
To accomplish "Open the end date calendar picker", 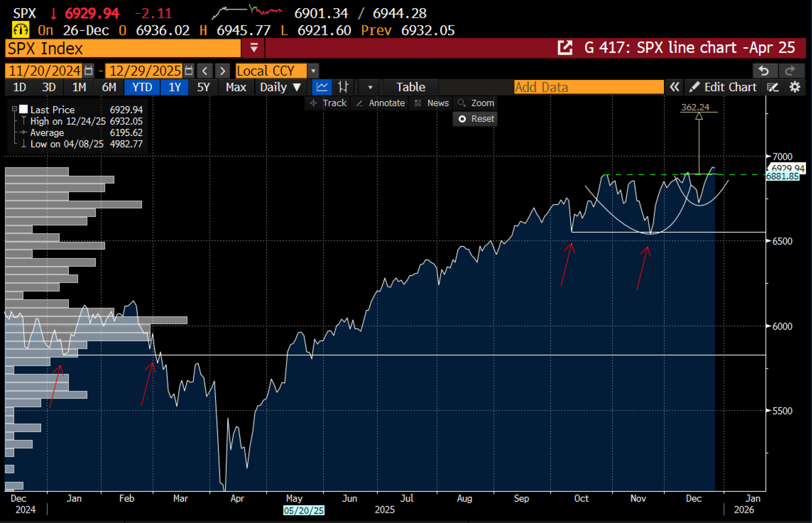I will click(x=189, y=71).
